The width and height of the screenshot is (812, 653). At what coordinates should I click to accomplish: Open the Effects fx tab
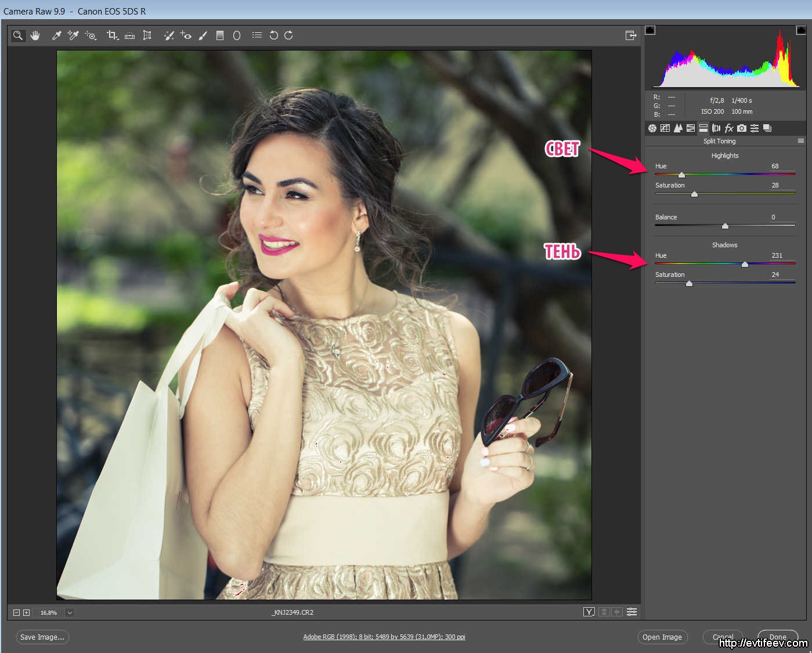729,128
